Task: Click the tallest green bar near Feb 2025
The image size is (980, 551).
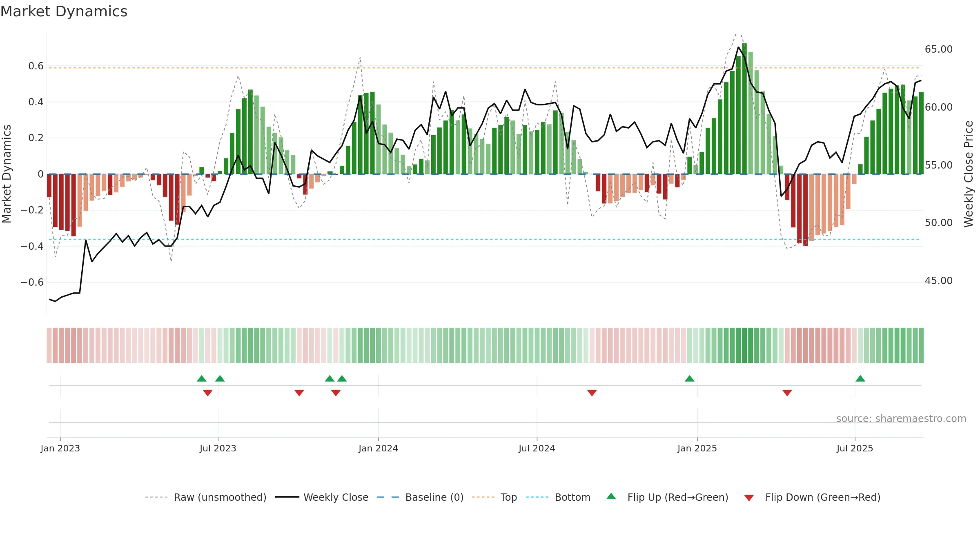Action: [745, 109]
